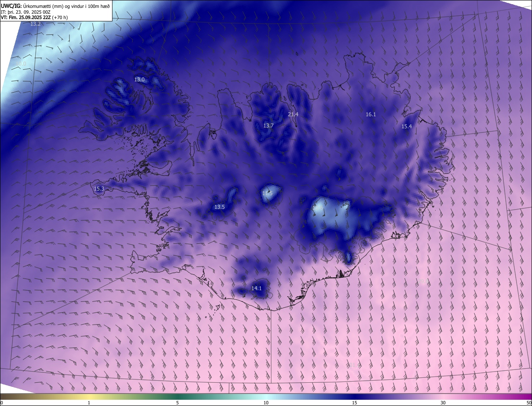
Task: Click the 15.3 value at Snæfellsnes peninsula
Action: point(99,188)
